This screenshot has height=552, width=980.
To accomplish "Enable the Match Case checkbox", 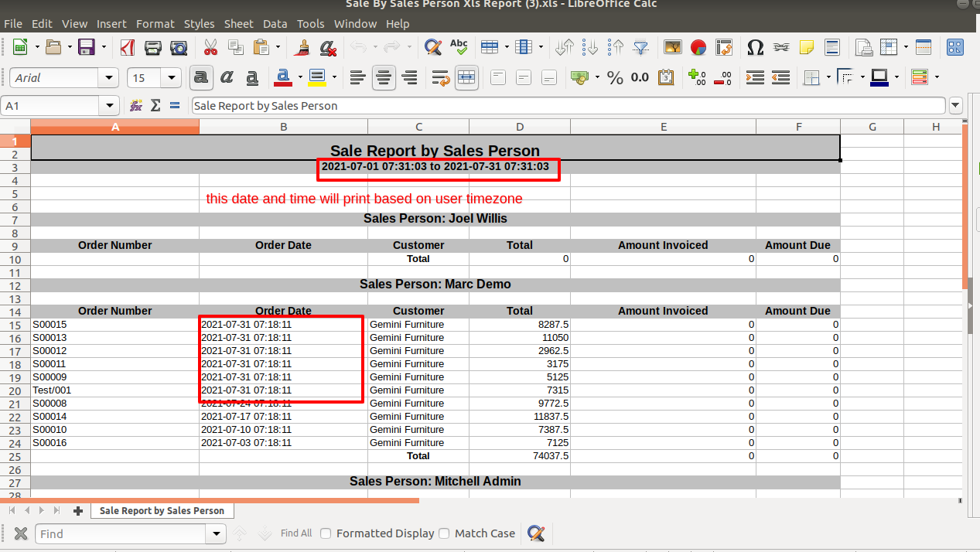I will pos(444,533).
